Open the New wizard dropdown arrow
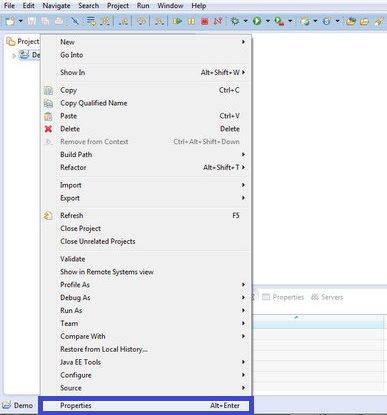387x415 pixels. [21, 21]
